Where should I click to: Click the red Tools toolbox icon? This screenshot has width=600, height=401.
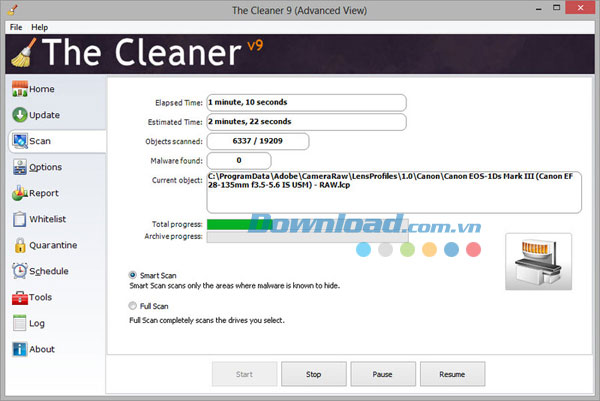coord(20,297)
